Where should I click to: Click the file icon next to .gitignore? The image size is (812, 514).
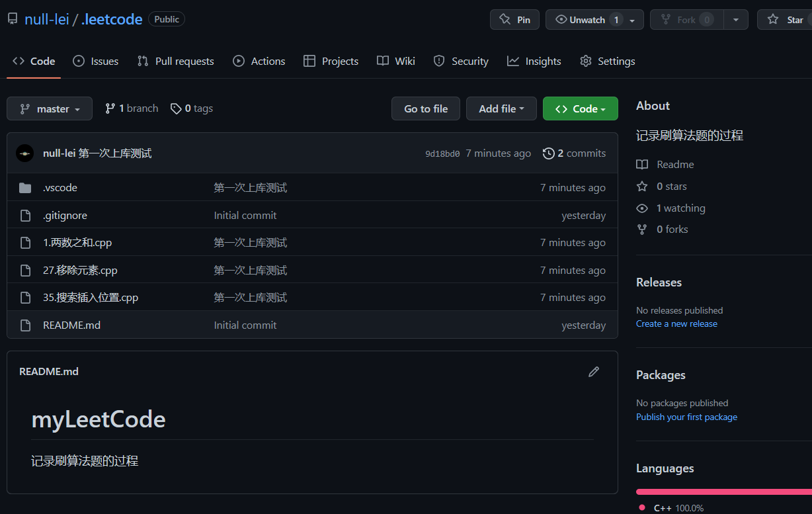click(x=25, y=216)
